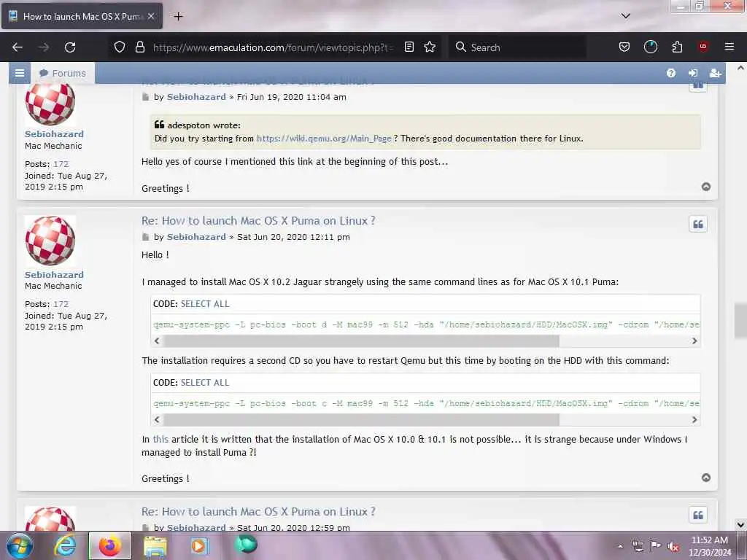Click SELECT ALL for the '-boot d' code block
Screen dimensions: 747x560
205,304
